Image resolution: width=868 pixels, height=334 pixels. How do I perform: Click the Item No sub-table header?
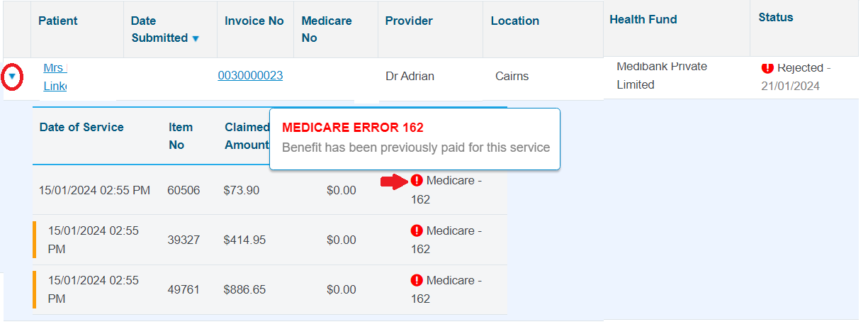(181, 136)
